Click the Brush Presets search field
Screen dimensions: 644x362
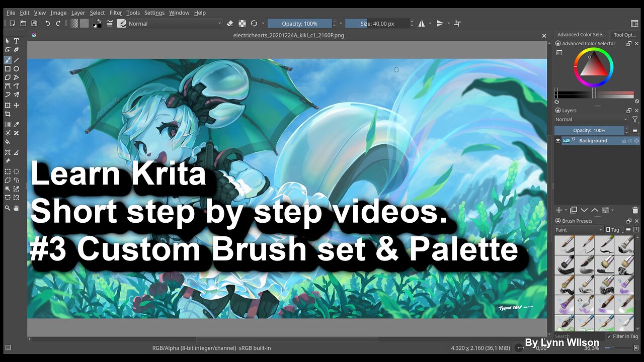[579, 336]
